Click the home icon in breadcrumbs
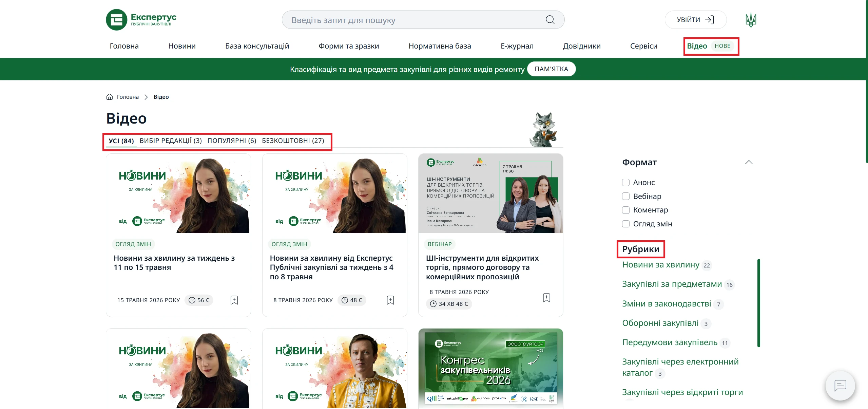The height and width of the screenshot is (409, 868). point(109,97)
